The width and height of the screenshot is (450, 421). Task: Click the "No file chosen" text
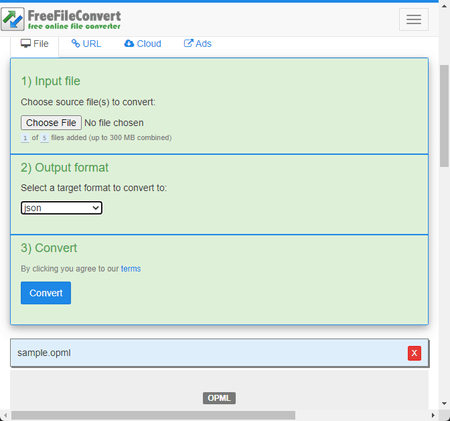pos(114,123)
